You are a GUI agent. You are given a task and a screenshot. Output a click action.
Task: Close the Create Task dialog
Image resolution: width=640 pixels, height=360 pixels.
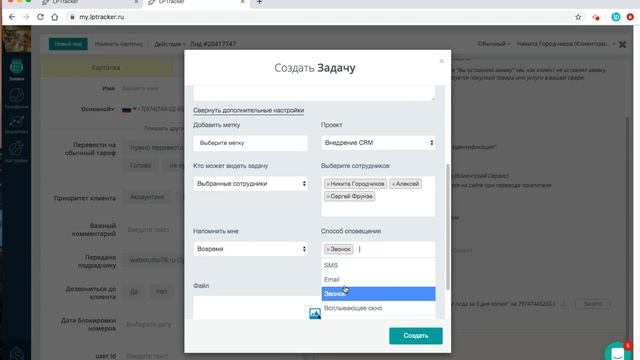(x=441, y=61)
